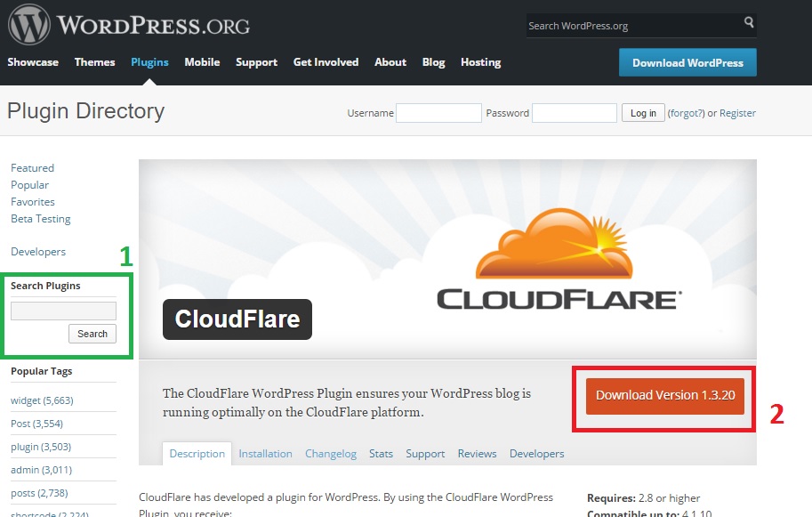This screenshot has height=517, width=812.
Task: Focus the Password input field
Action: pos(575,113)
